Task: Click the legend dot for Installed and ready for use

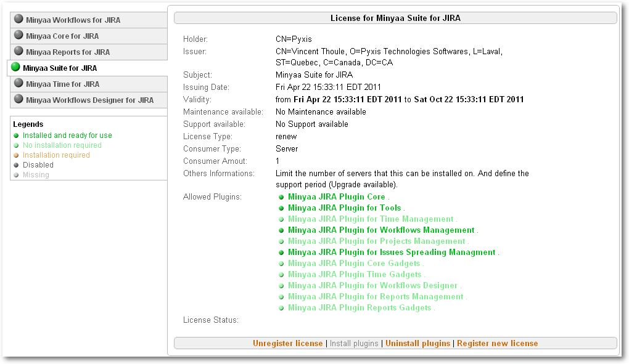Action: [16, 135]
